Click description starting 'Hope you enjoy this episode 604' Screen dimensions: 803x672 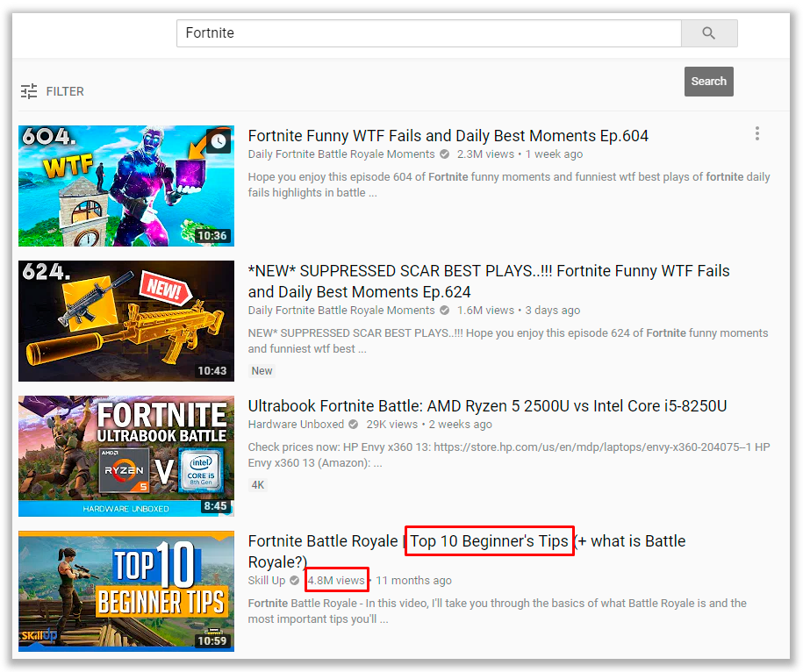click(509, 185)
